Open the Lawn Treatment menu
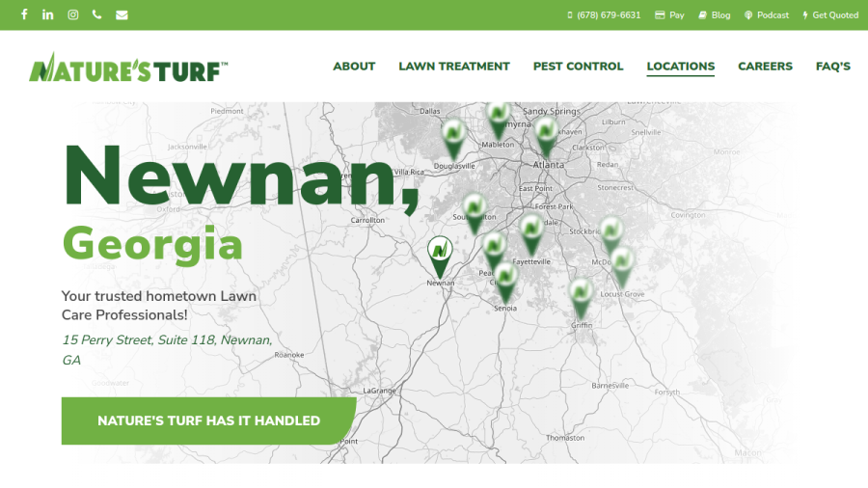Image resolution: width=868 pixels, height=488 pixels. (454, 67)
